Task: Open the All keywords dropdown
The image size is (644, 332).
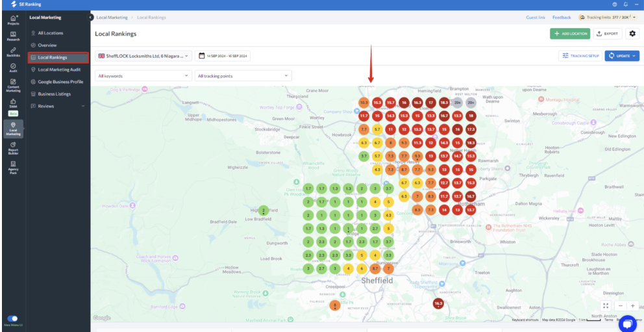Action: pos(143,75)
